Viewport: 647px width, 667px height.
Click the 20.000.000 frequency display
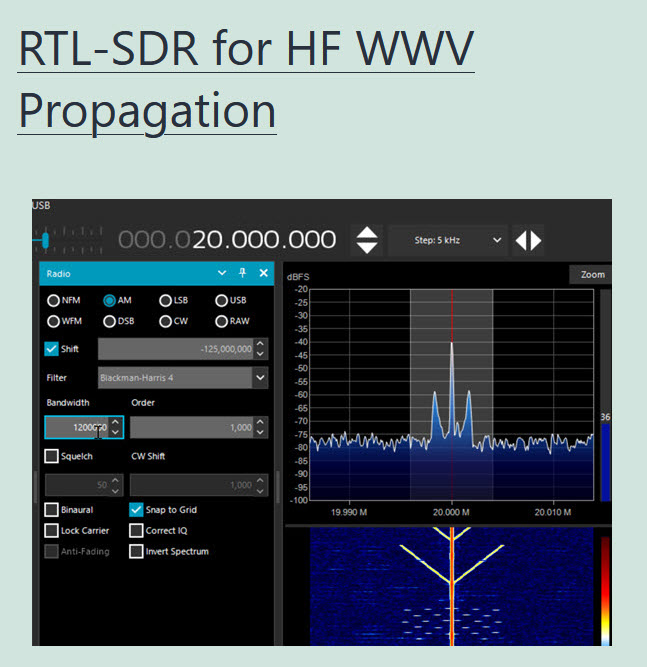(264, 240)
